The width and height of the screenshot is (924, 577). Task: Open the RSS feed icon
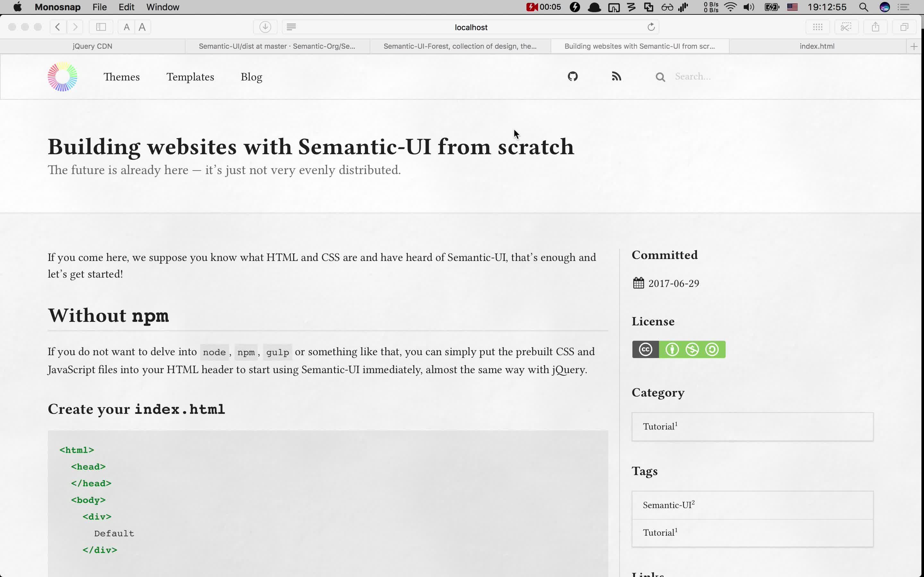pos(616,76)
